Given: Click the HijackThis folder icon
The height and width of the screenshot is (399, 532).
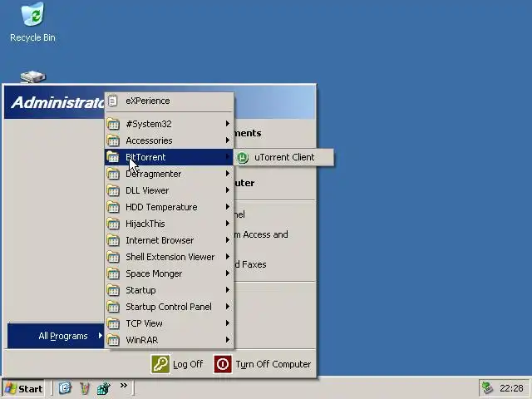Looking at the screenshot, I should point(113,224).
